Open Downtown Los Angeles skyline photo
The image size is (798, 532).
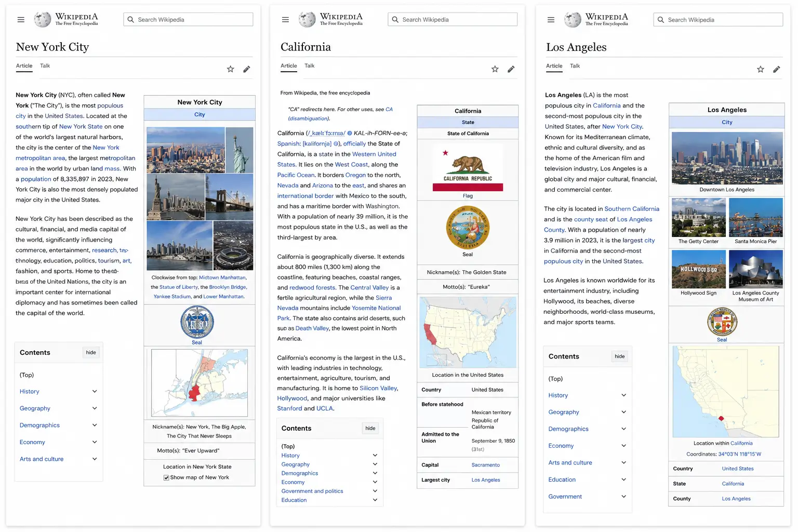coord(727,158)
